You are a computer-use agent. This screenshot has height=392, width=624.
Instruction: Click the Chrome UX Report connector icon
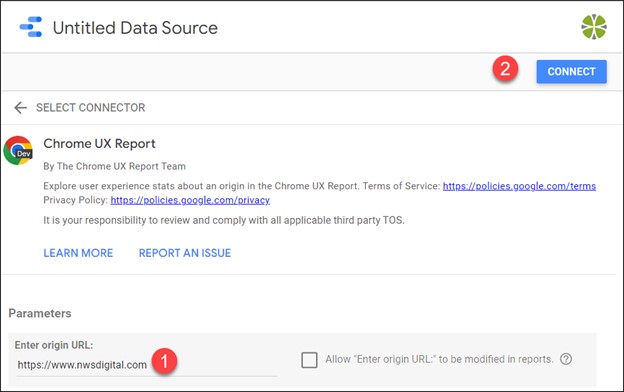(x=18, y=150)
